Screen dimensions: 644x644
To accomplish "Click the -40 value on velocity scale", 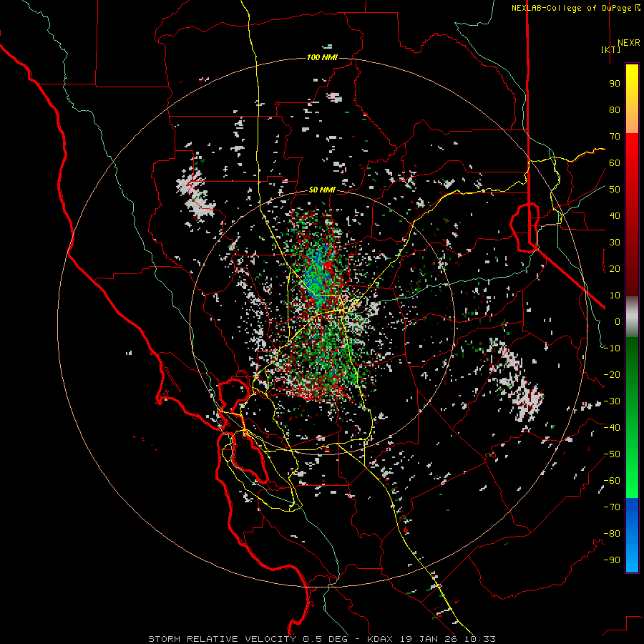I will click(x=612, y=428).
